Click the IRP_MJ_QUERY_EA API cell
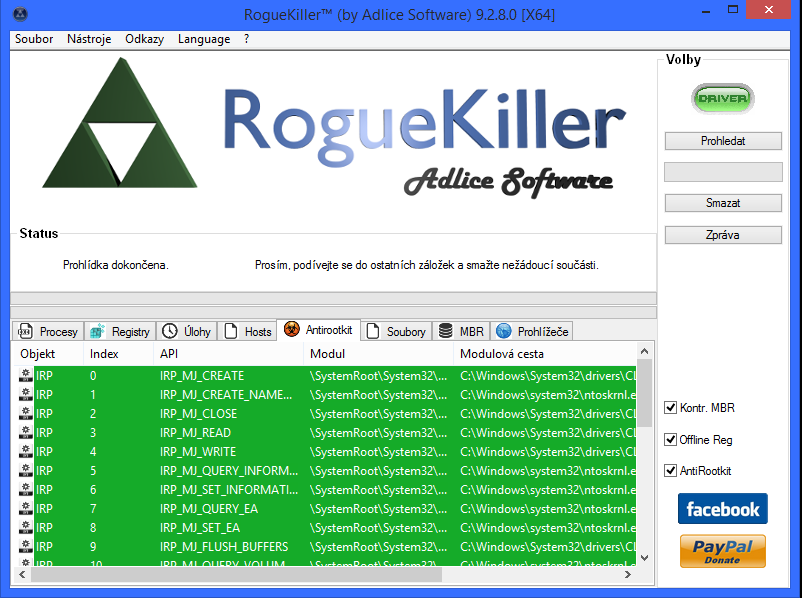 tap(209, 508)
